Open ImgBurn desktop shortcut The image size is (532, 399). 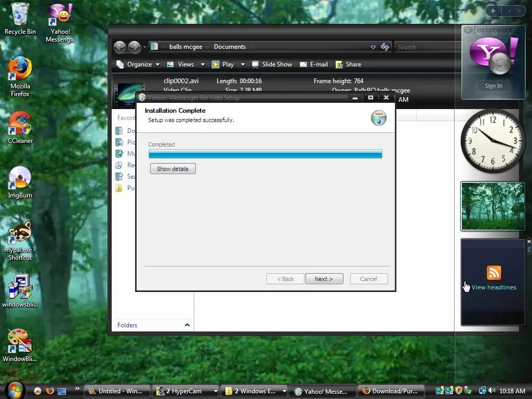20,182
